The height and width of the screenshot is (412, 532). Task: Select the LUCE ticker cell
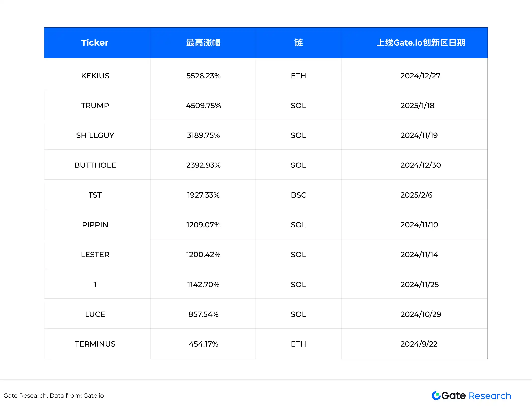95,314
